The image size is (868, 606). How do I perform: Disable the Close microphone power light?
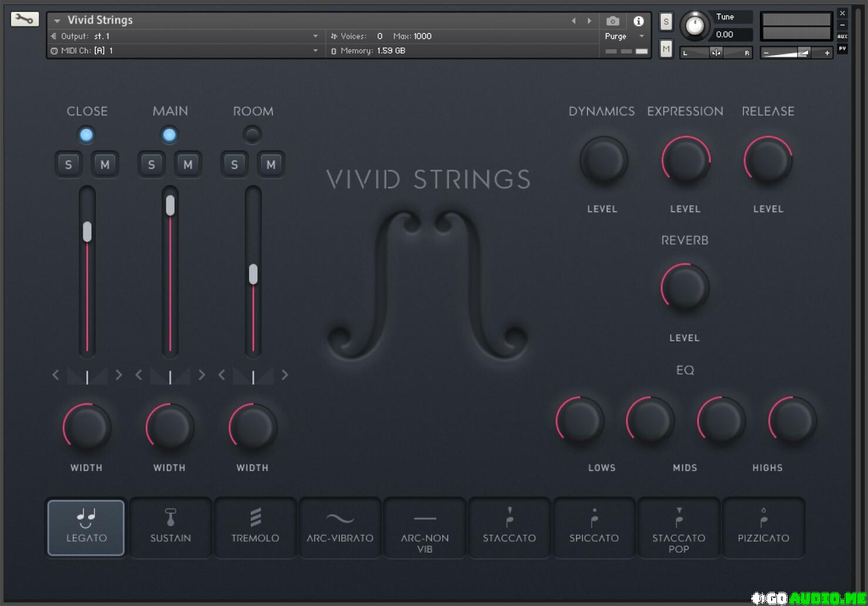(x=86, y=134)
